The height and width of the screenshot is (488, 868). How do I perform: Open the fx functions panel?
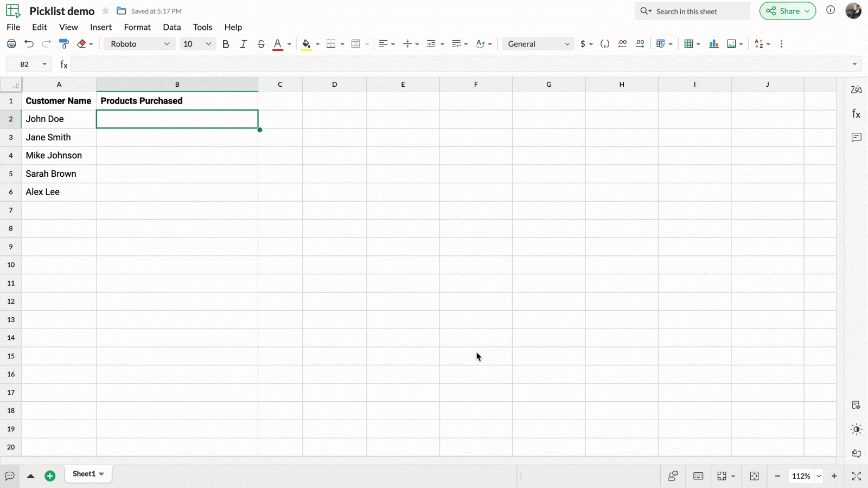(857, 113)
